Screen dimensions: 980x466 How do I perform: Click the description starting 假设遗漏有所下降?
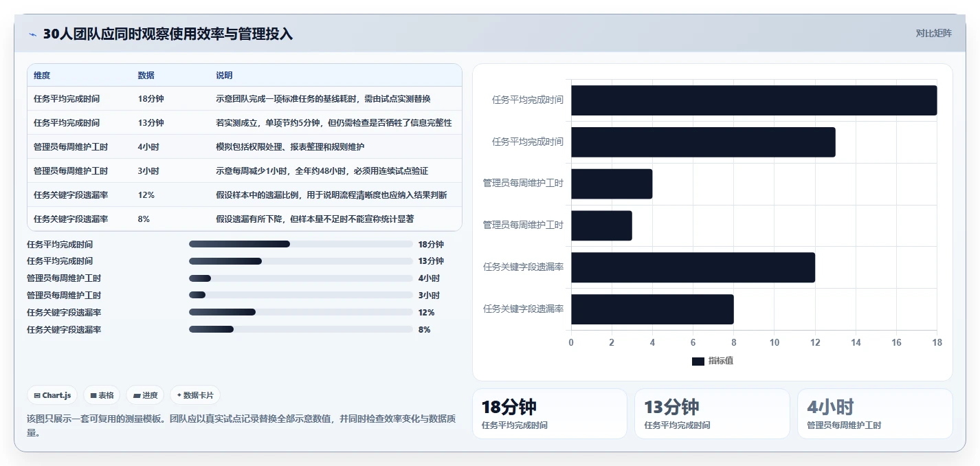[x=315, y=219]
